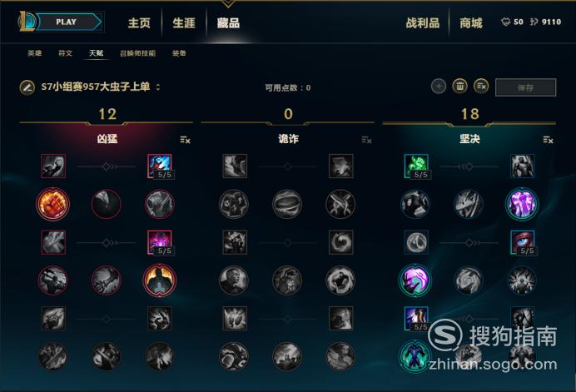Delete mastery page with trash icon
Screen dimensions: 576x392
(x=459, y=87)
